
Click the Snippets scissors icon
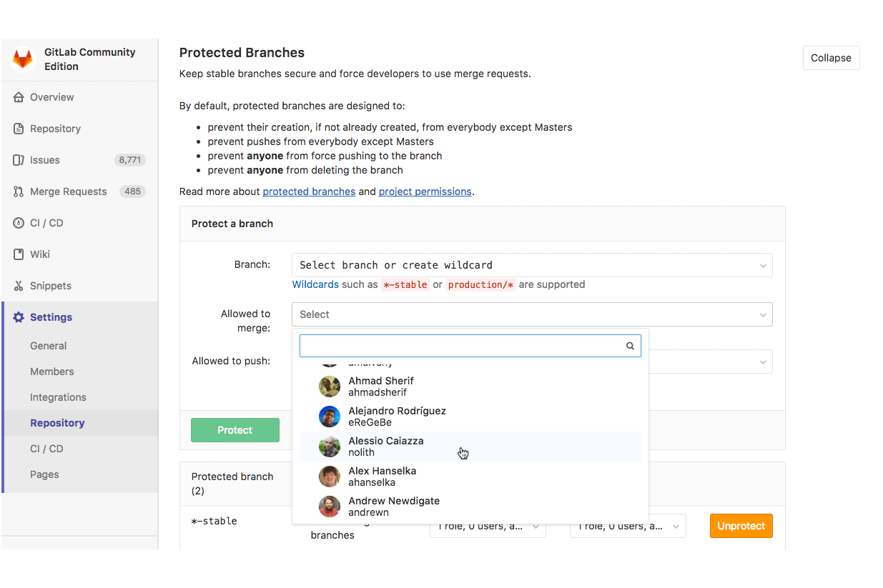(19, 286)
